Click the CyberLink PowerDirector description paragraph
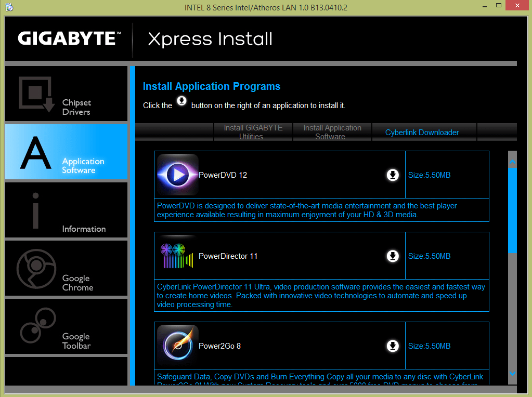 (x=321, y=296)
